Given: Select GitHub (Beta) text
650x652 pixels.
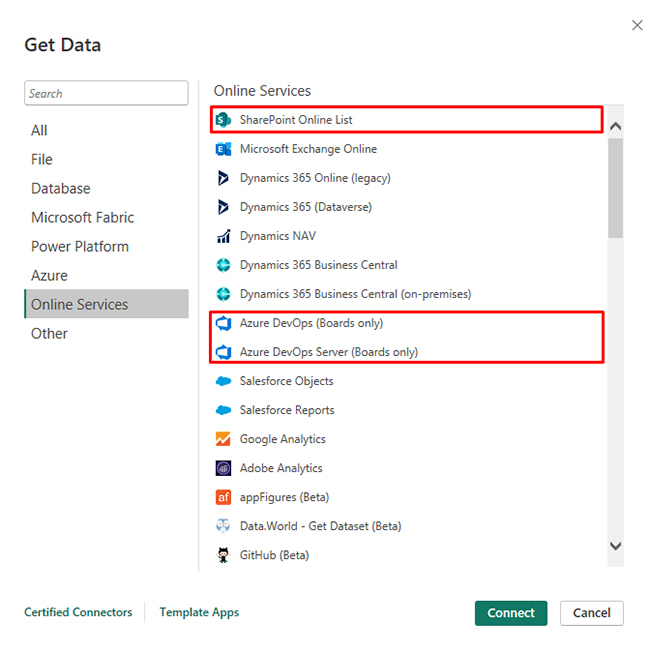Looking at the screenshot, I should (x=274, y=556).
